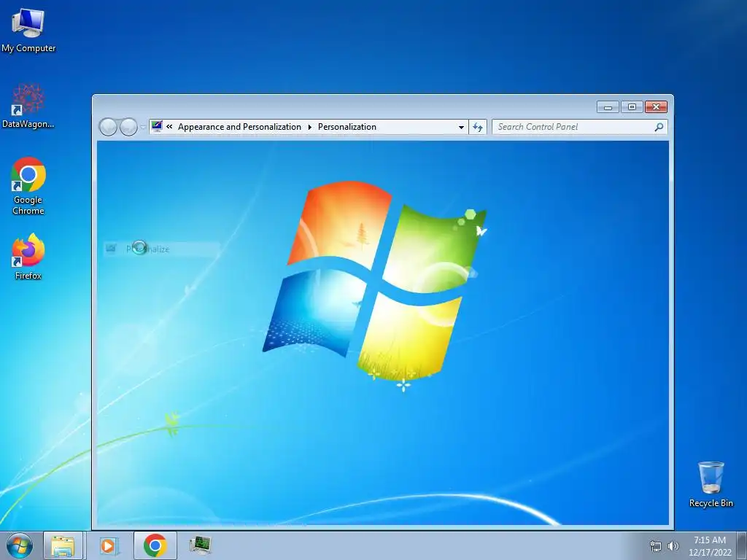Open Windows Explorer from taskbar

(x=63, y=545)
